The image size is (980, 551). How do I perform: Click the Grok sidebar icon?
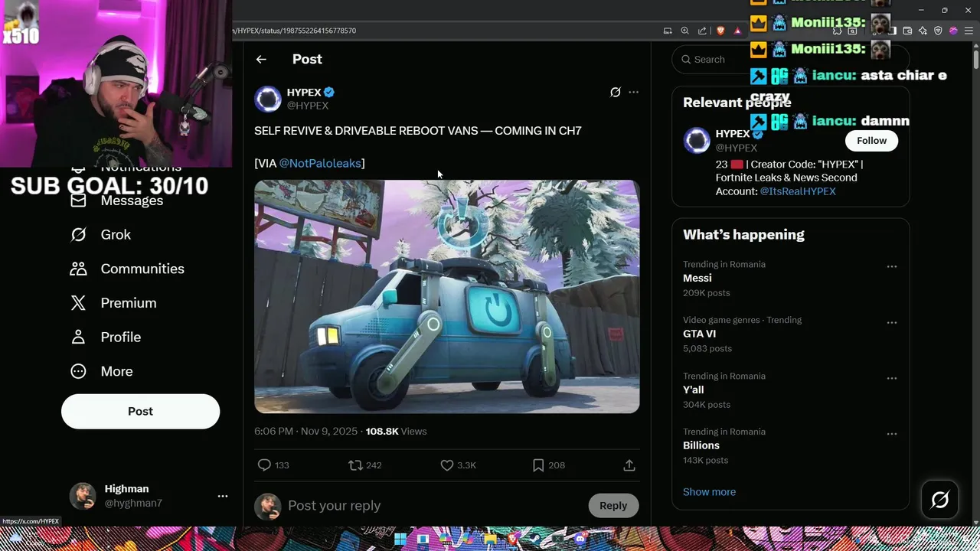[78, 234]
